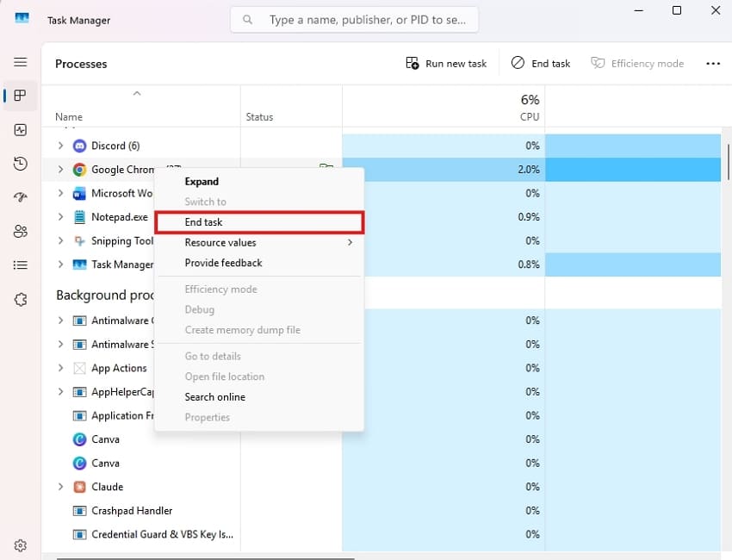This screenshot has width=732, height=560.
Task: Expand the Notepad.exe process group
Action: (60, 217)
